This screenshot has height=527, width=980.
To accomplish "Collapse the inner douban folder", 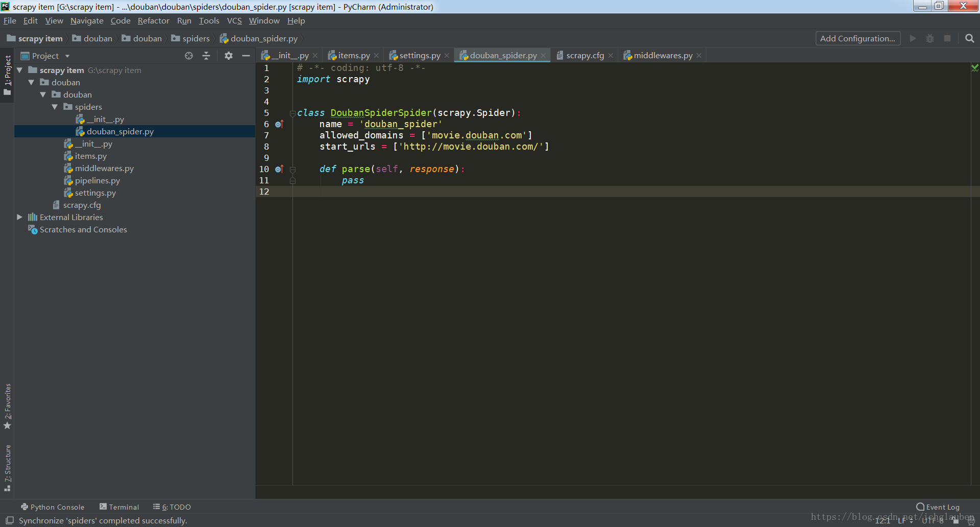I will click(x=43, y=94).
